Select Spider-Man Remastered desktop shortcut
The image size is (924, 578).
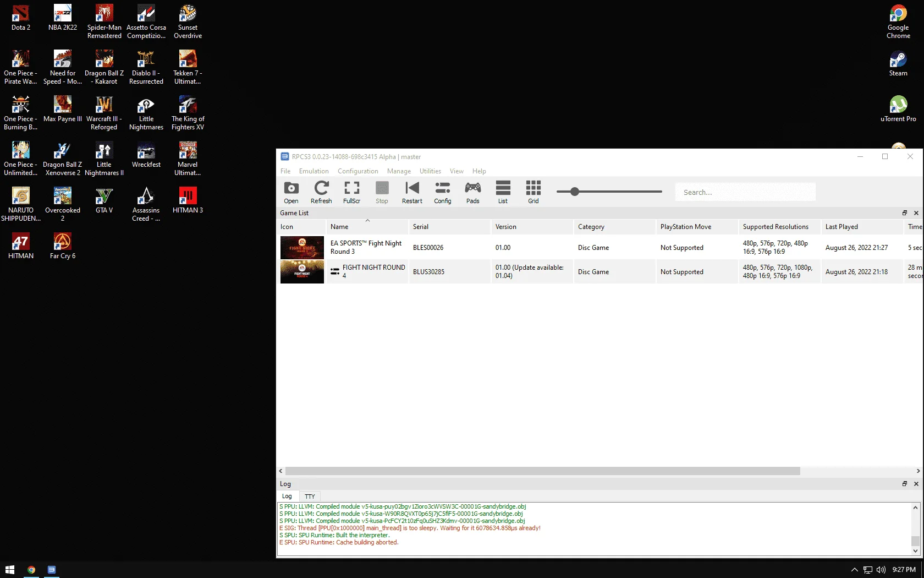point(105,21)
